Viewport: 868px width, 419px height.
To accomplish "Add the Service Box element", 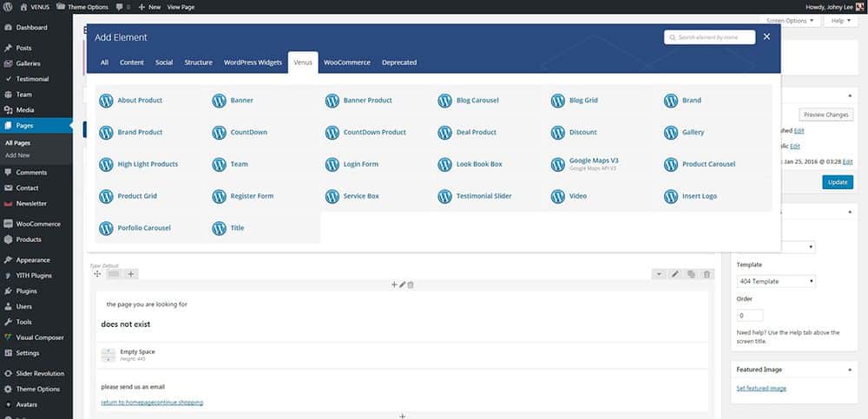I will pyautogui.click(x=377, y=196).
